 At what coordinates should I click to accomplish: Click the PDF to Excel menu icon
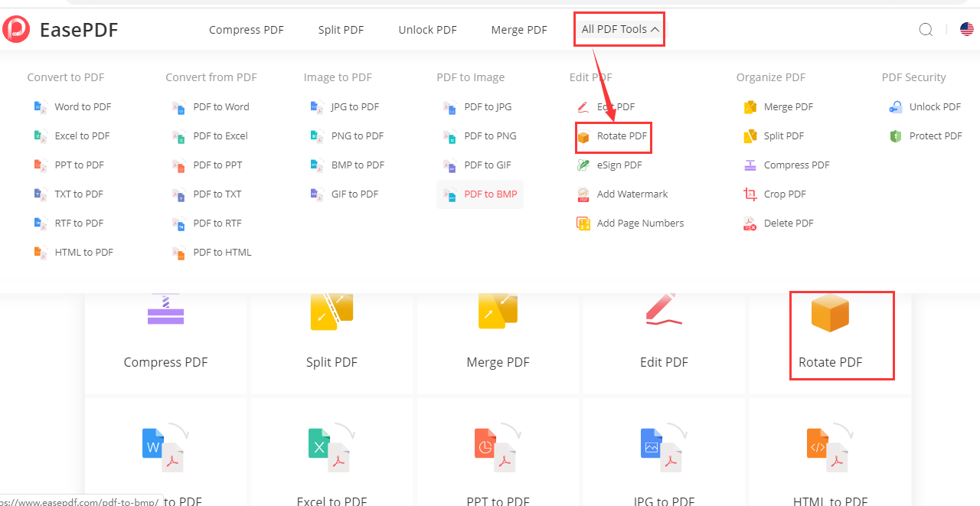(x=179, y=136)
